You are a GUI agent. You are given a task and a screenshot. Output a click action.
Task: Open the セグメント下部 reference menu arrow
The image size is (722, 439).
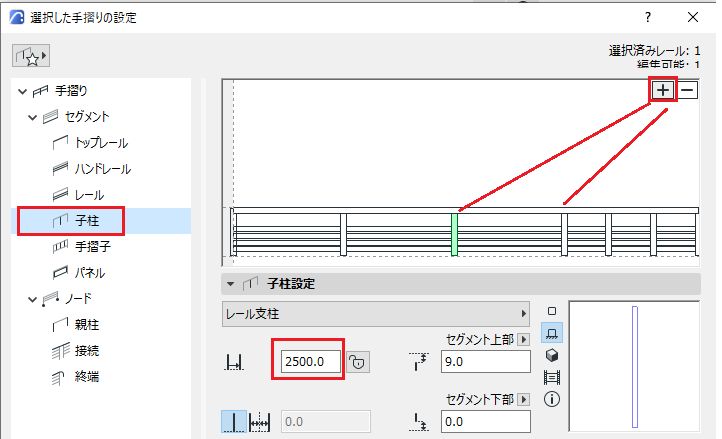(523, 399)
